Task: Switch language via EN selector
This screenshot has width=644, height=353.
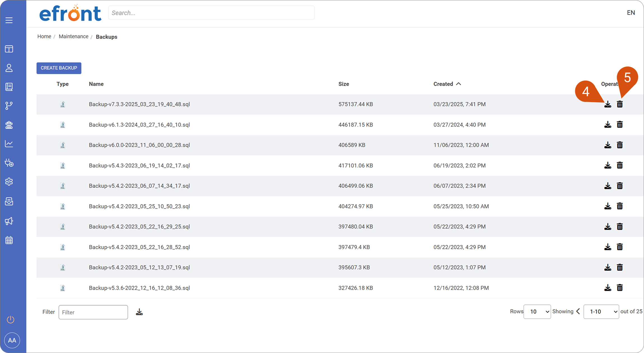Action: coord(631,13)
